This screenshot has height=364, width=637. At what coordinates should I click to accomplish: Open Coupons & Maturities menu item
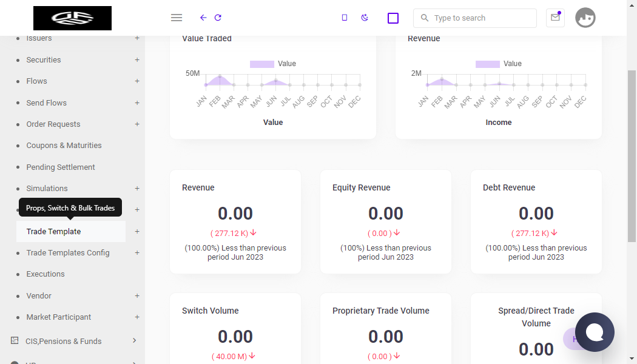(x=64, y=146)
